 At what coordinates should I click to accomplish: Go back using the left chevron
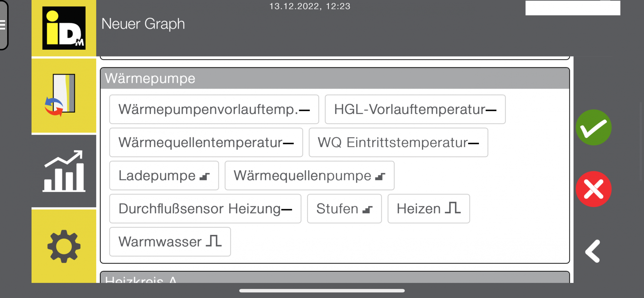[x=593, y=251]
